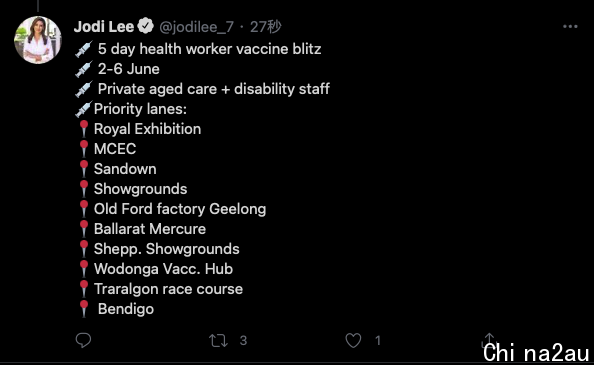Open the three-dot more options menu
This screenshot has height=365, width=594.
570,27
